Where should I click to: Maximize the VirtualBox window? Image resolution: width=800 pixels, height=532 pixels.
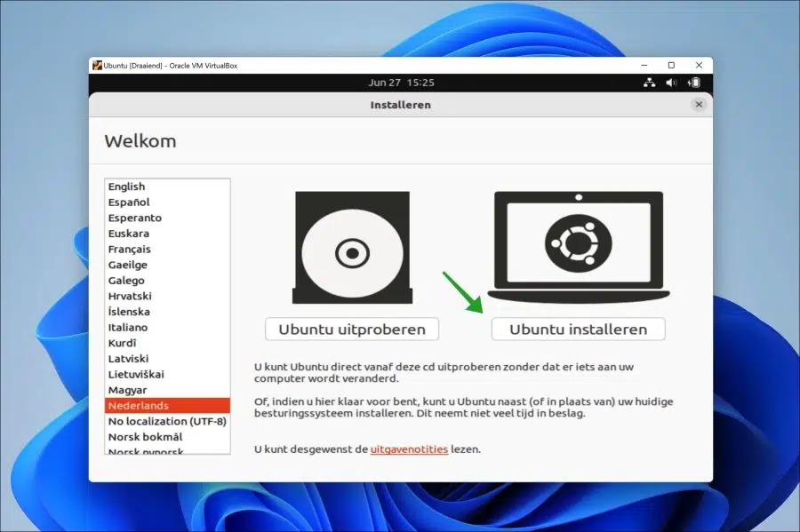click(x=671, y=65)
